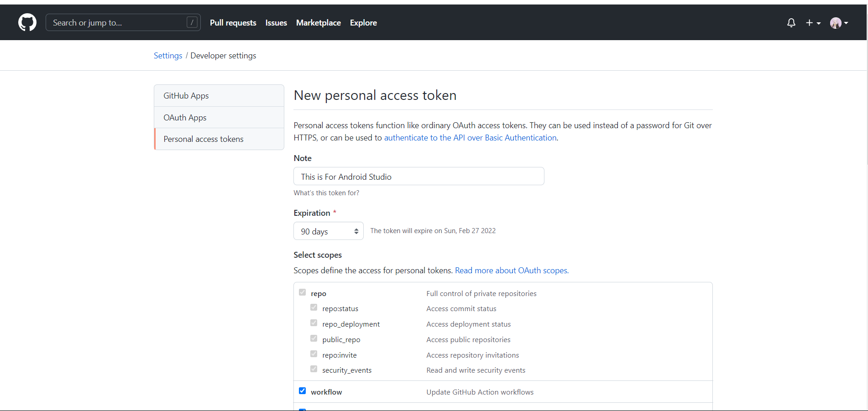Check the security_events scope
868x411 pixels.
(314, 369)
